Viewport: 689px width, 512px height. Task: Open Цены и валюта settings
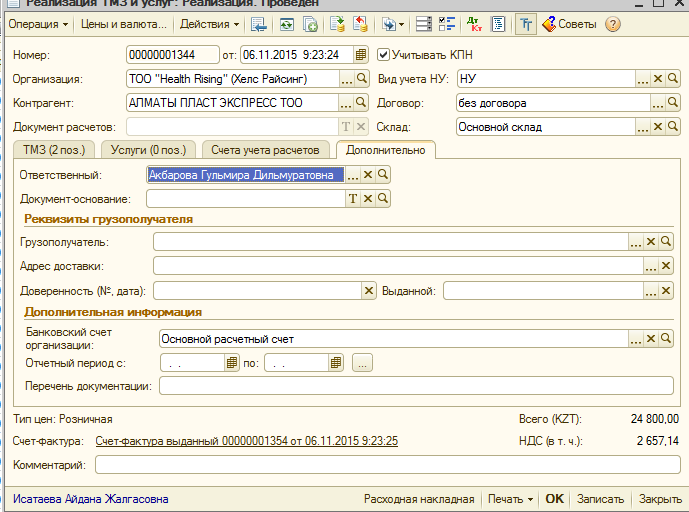(x=123, y=24)
